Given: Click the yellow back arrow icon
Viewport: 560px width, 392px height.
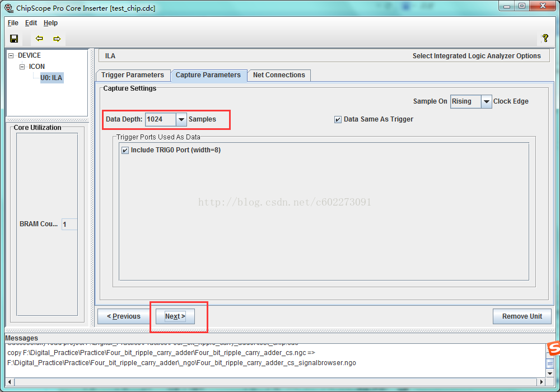Looking at the screenshot, I should pos(39,39).
